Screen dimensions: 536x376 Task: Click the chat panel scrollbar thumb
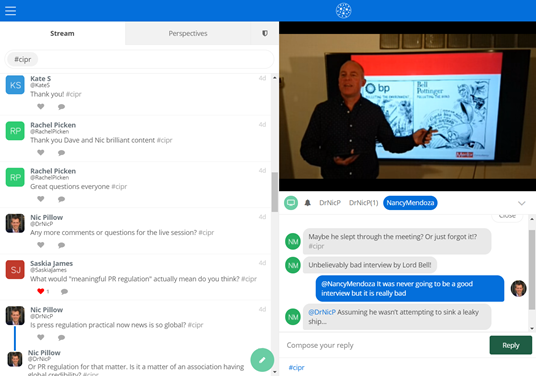coord(532,269)
